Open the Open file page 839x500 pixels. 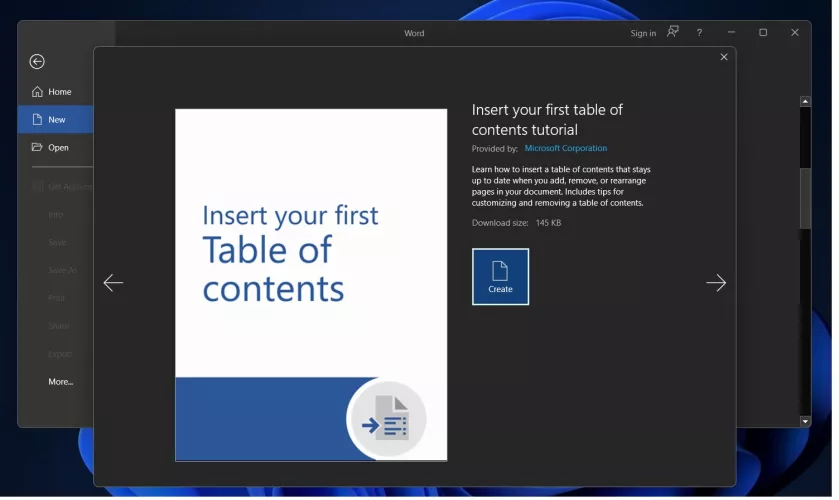click(x=58, y=148)
